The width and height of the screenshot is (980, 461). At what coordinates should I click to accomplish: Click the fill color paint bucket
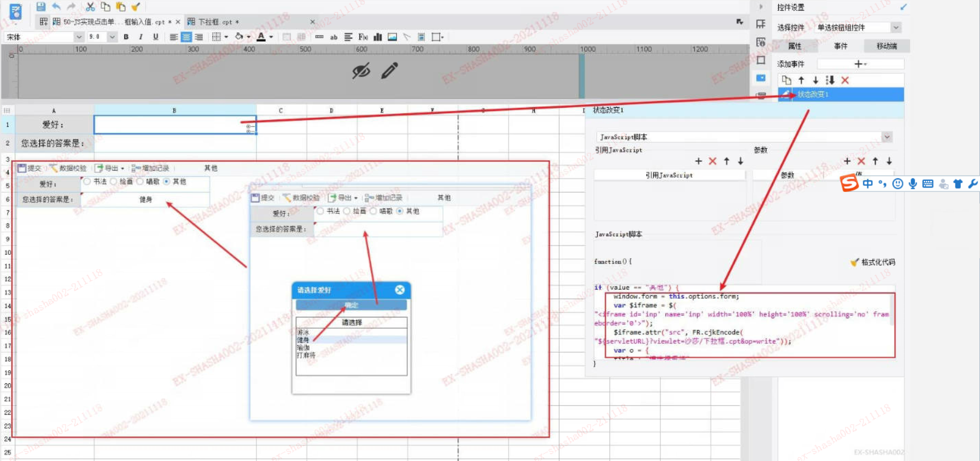239,37
